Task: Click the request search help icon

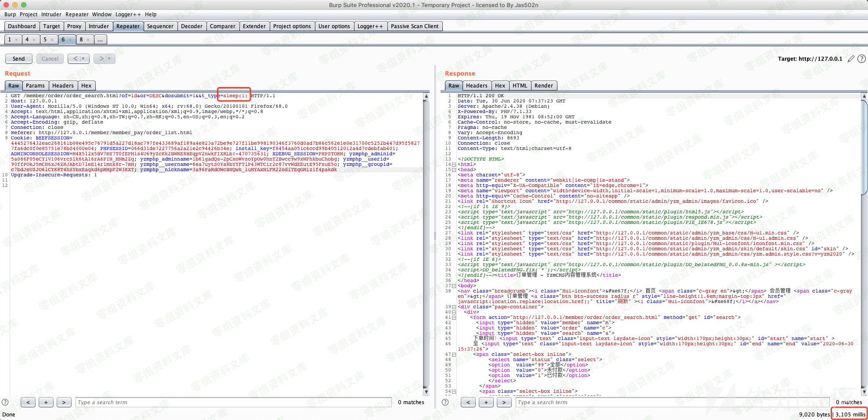Action: [x=5, y=402]
